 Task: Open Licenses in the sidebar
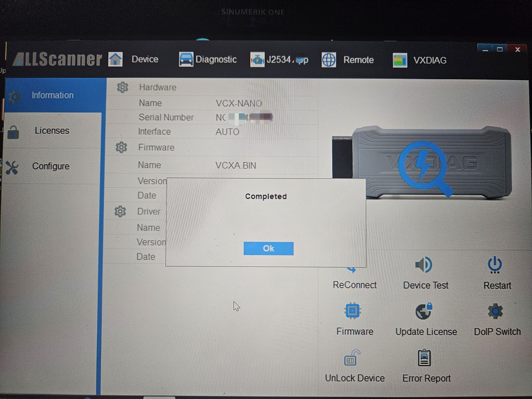52,130
